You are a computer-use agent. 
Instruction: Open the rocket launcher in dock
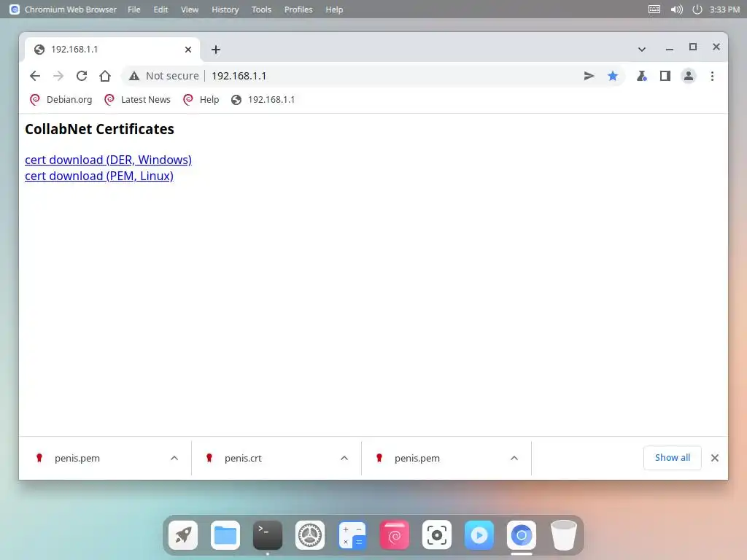pyautogui.click(x=183, y=535)
